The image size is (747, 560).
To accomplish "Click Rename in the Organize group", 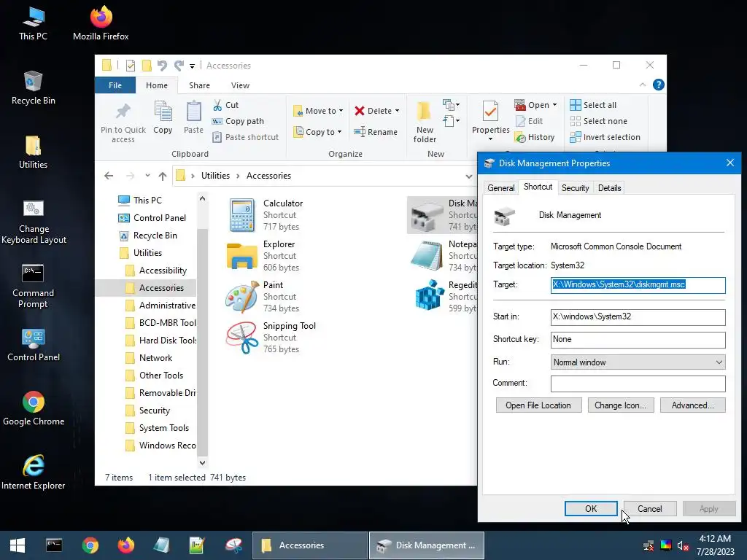I will click(x=376, y=132).
